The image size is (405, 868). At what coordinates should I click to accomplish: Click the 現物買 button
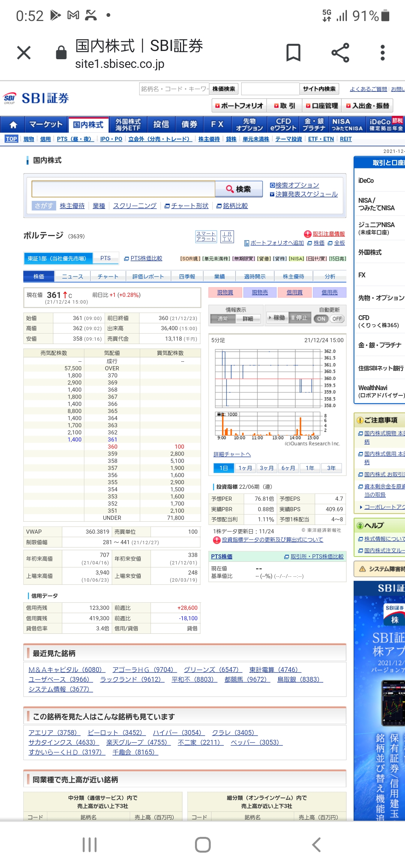tap(225, 292)
